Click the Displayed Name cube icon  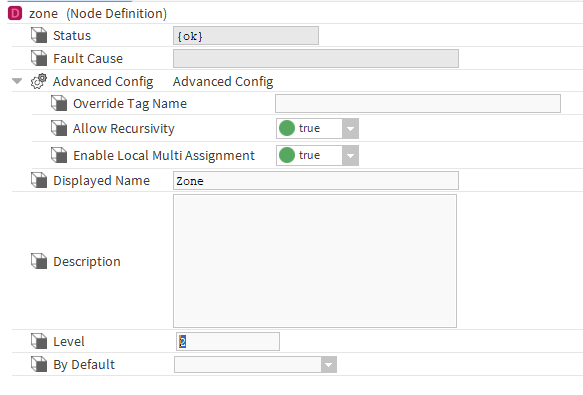pyautogui.click(x=39, y=180)
